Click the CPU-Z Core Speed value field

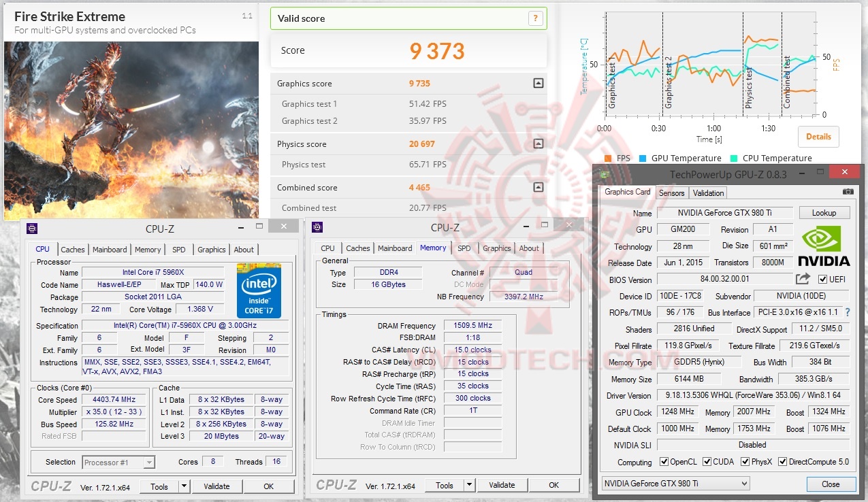(x=114, y=400)
